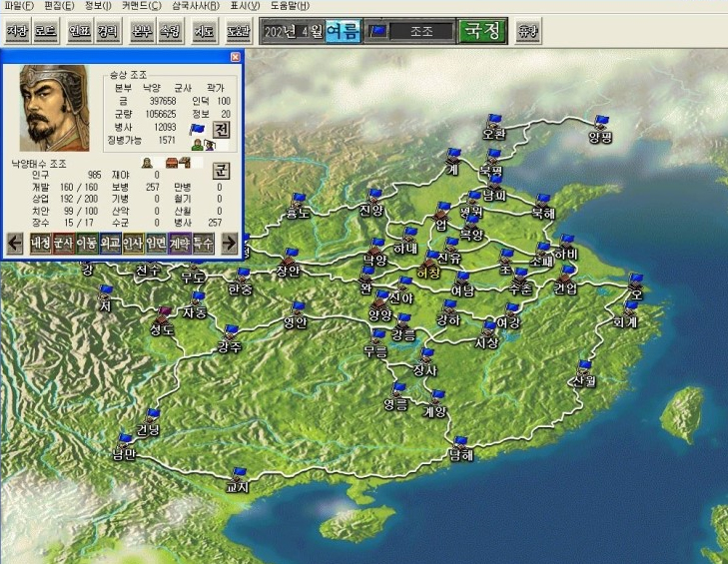Click the left arrow in city panel
This screenshot has height=564, width=728.
tap(16, 243)
